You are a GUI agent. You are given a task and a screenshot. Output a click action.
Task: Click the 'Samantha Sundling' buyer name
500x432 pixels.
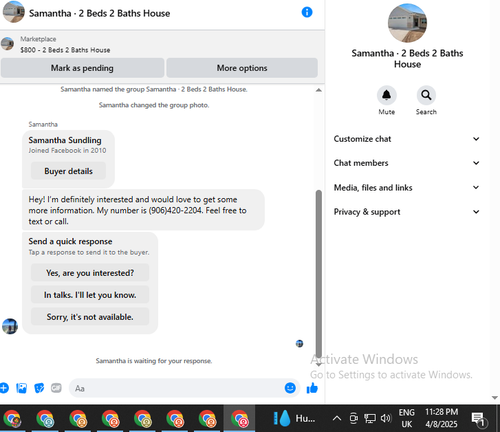(65, 140)
